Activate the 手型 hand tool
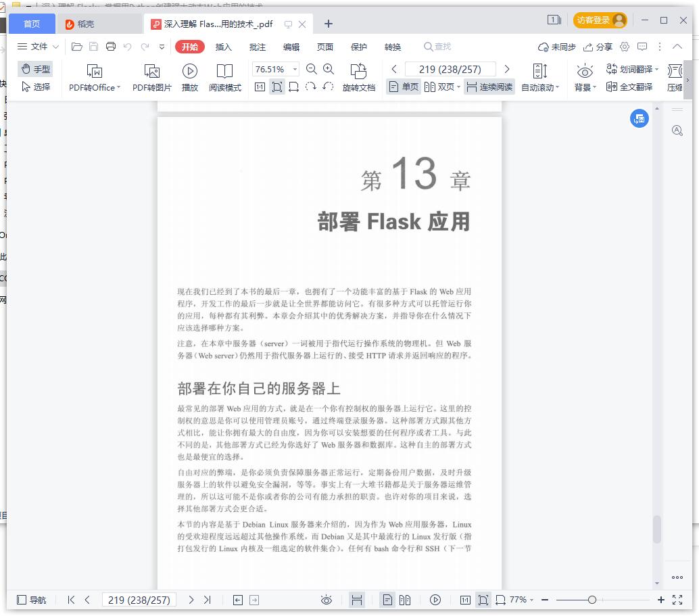The image size is (699, 616). point(36,69)
